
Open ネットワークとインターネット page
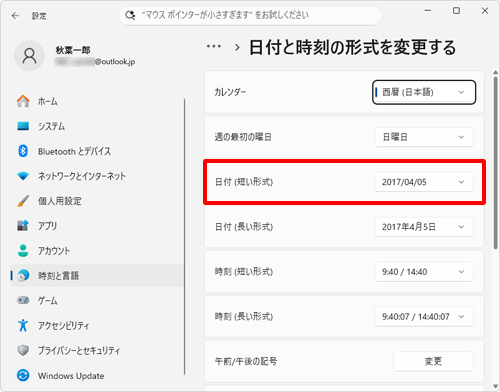pyautogui.click(x=97, y=176)
